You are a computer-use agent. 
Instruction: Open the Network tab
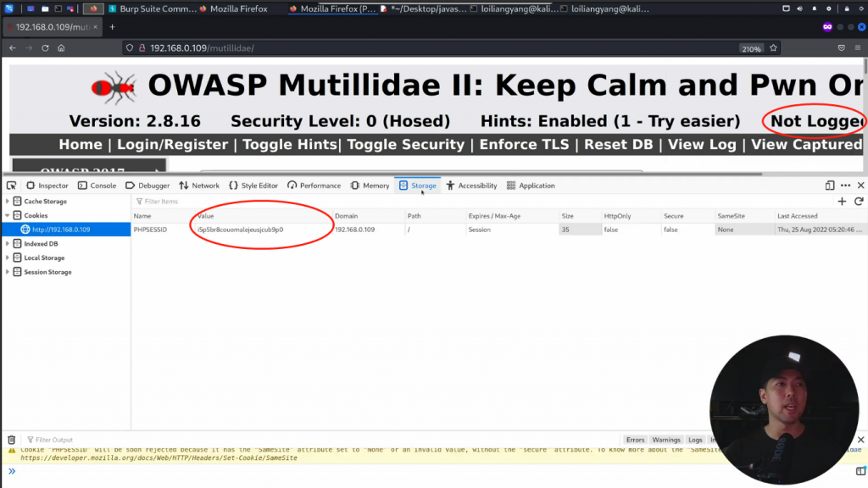199,186
